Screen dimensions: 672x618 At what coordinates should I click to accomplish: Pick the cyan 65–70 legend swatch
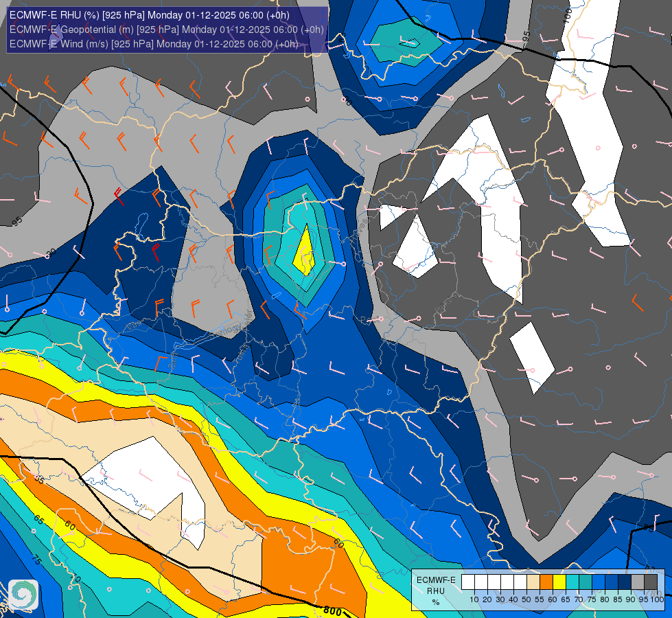572,582
